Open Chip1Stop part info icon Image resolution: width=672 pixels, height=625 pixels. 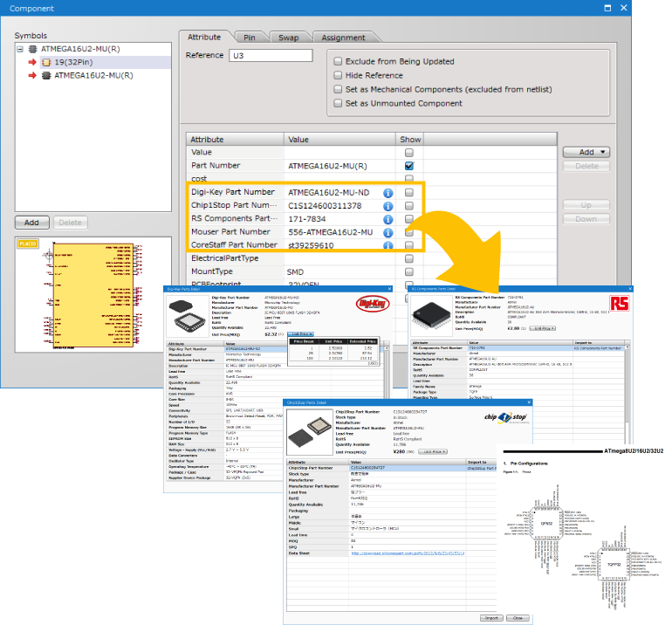pos(387,206)
